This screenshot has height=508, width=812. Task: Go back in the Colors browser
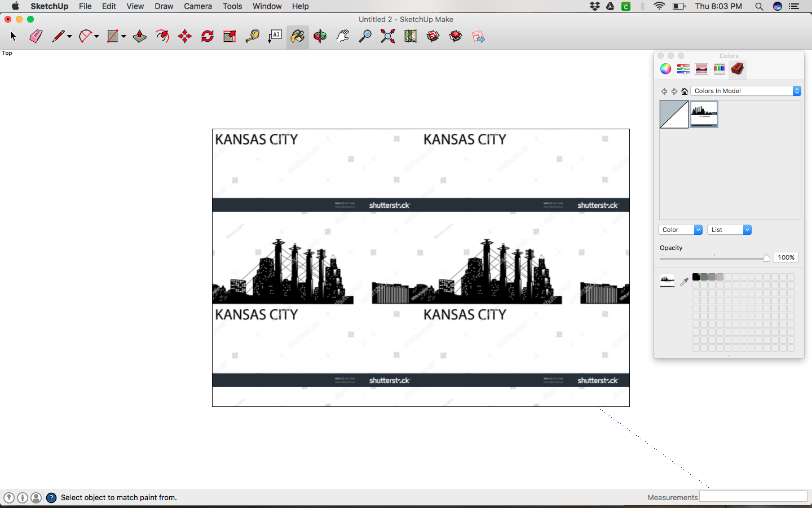point(664,91)
